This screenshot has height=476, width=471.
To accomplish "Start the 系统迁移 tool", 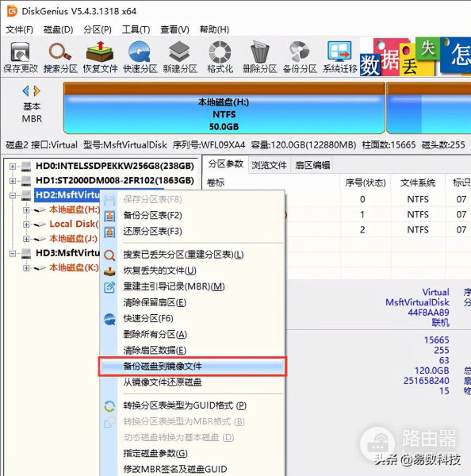I will pyautogui.click(x=339, y=57).
